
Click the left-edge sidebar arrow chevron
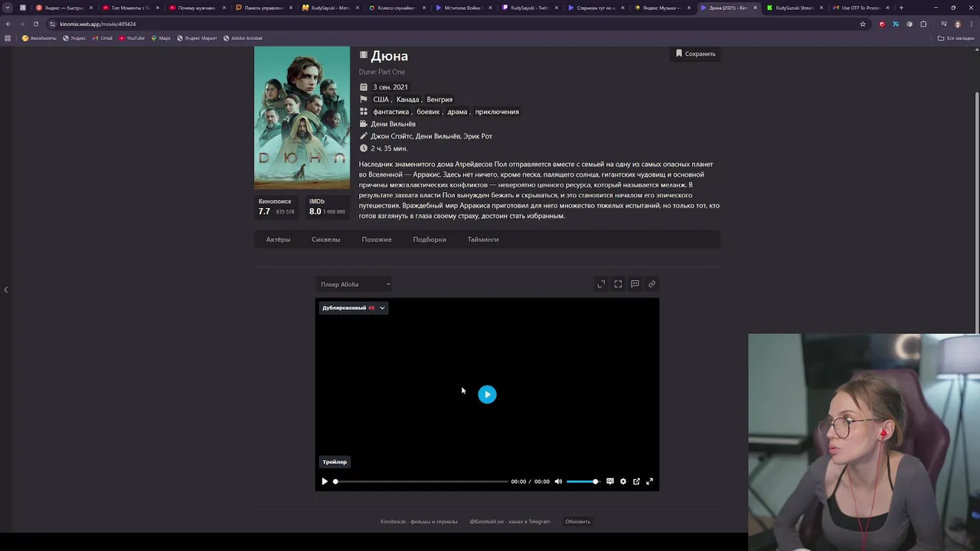(6, 289)
